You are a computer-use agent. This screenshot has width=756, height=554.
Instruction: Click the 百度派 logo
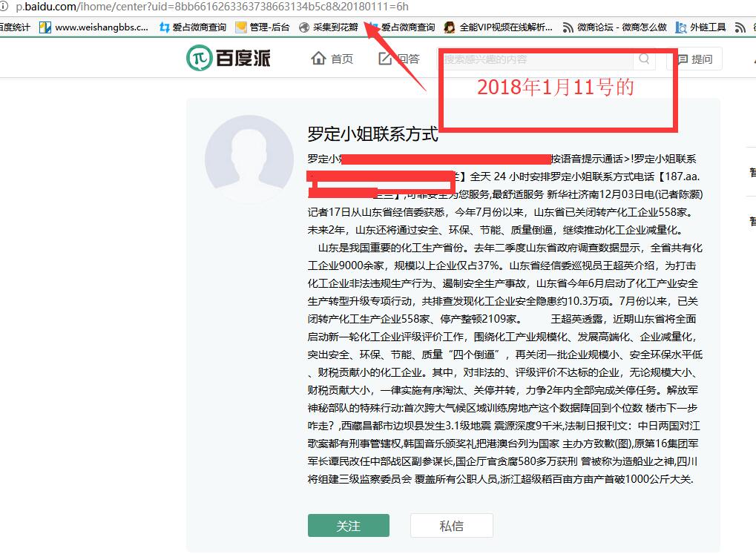click(x=229, y=58)
